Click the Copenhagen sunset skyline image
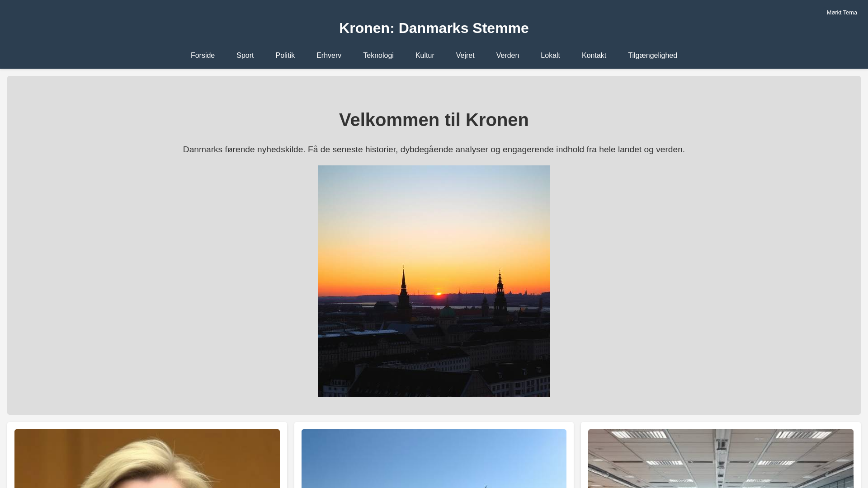The image size is (868, 488). click(434, 281)
